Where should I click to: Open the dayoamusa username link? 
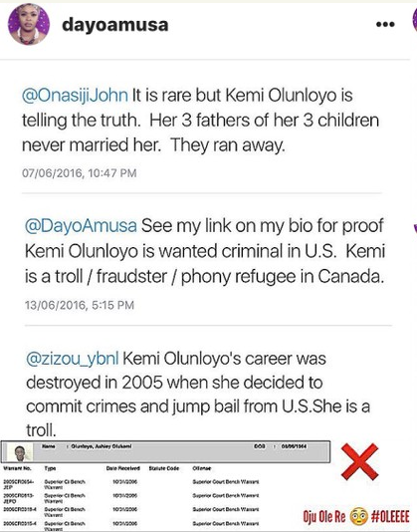coord(114,25)
